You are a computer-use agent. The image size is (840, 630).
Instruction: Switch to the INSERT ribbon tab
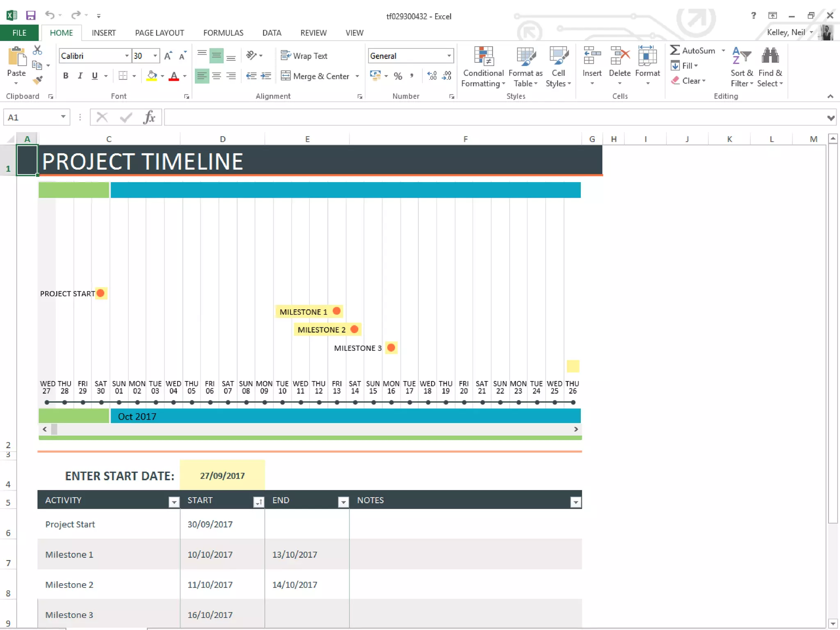pyautogui.click(x=103, y=33)
